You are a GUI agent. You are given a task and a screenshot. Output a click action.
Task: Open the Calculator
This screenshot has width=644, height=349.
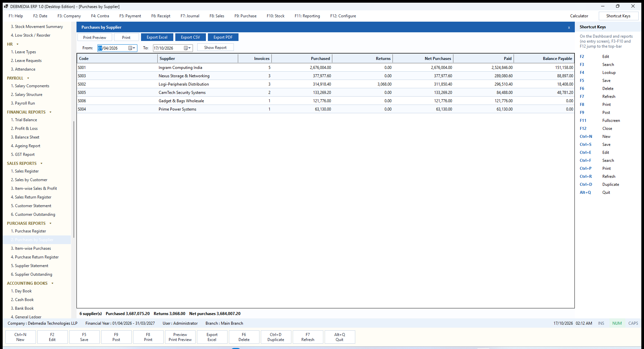[579, 16]
